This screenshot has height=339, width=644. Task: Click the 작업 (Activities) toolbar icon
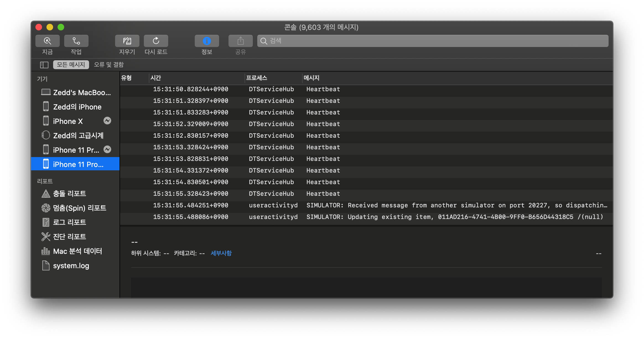tap(76, 41)
